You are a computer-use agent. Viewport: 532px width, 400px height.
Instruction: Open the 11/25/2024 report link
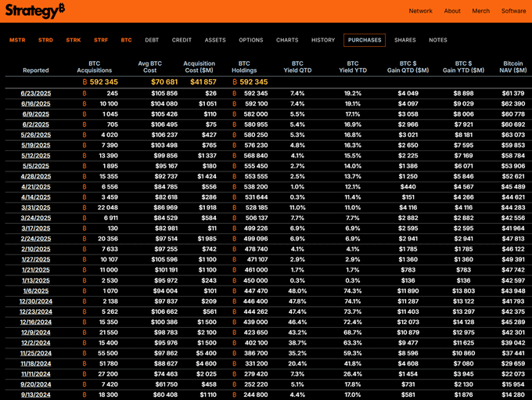pyautogui.click(x=36, y=354)
